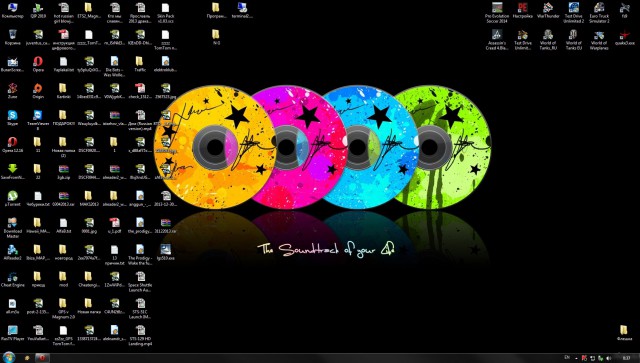Change the EN input language indicator
The image size is (640, 363).
pyautogui.click(x=567, y=358)
